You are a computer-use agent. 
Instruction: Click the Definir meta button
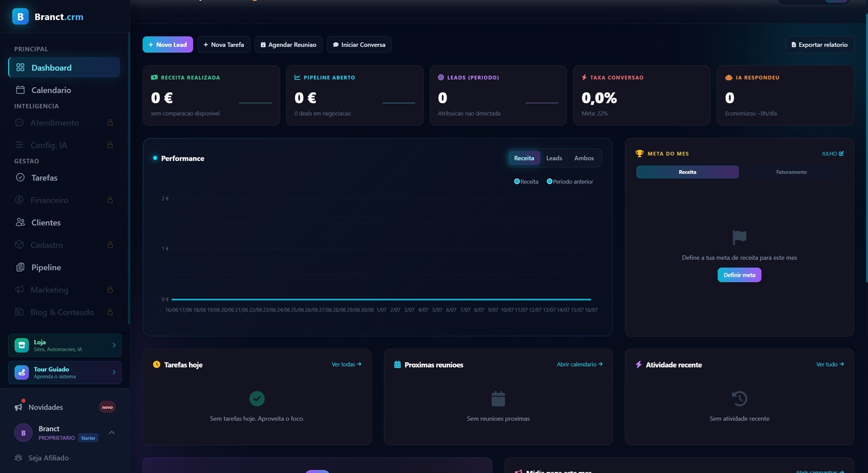[x=739, y=275]
